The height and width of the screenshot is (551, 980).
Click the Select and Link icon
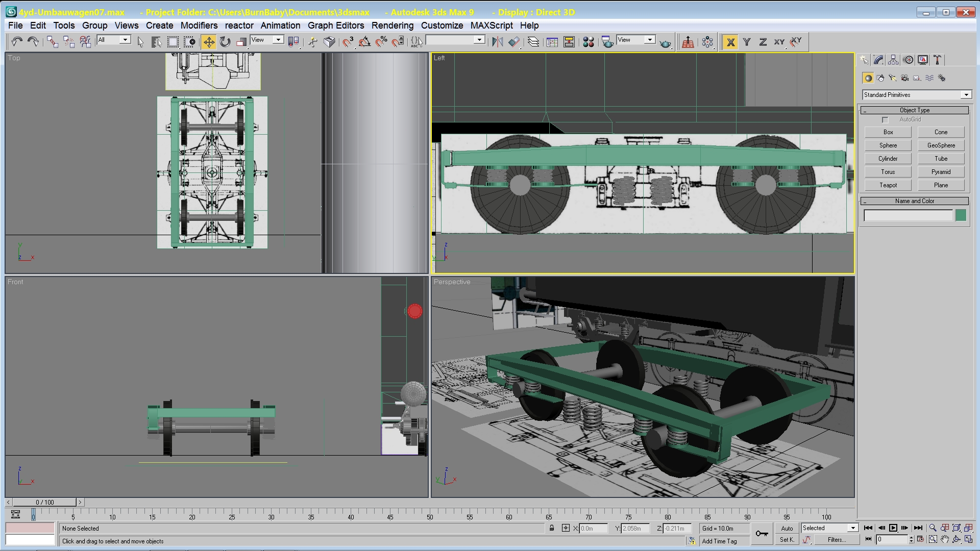point(52,42)
